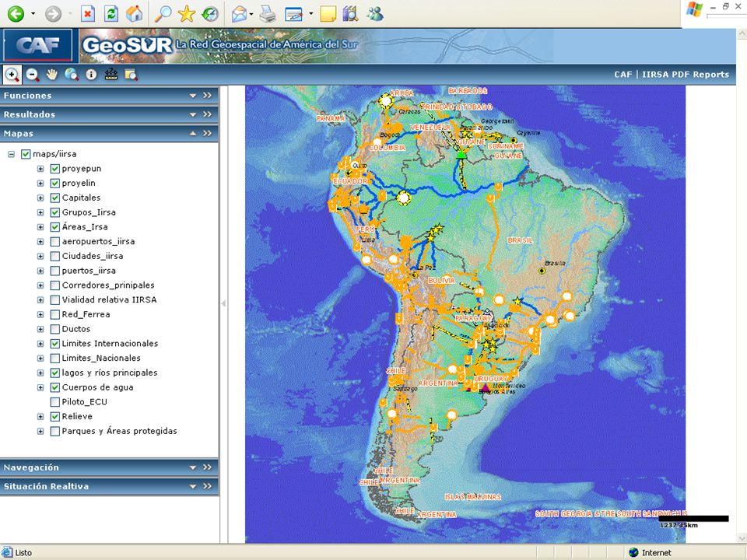Refresh the page in the browser

pos(111,14)
